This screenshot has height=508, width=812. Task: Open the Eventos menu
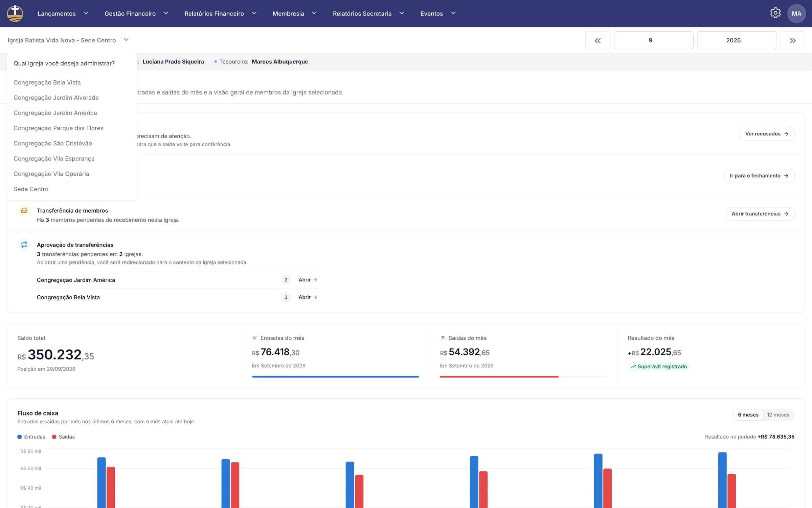point(438,14)
